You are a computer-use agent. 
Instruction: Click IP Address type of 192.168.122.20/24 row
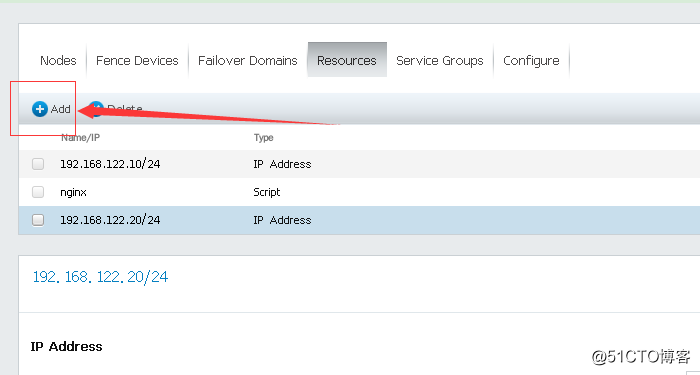(x=282, y=220)
